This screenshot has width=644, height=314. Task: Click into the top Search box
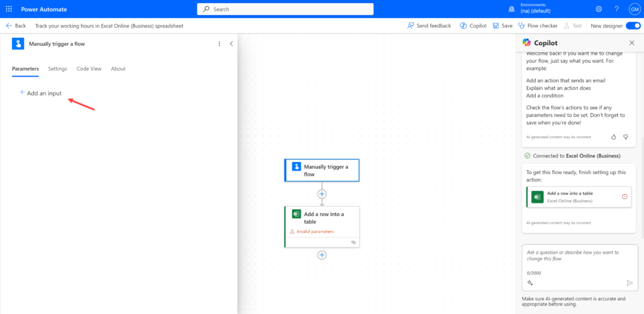[285, 9]
